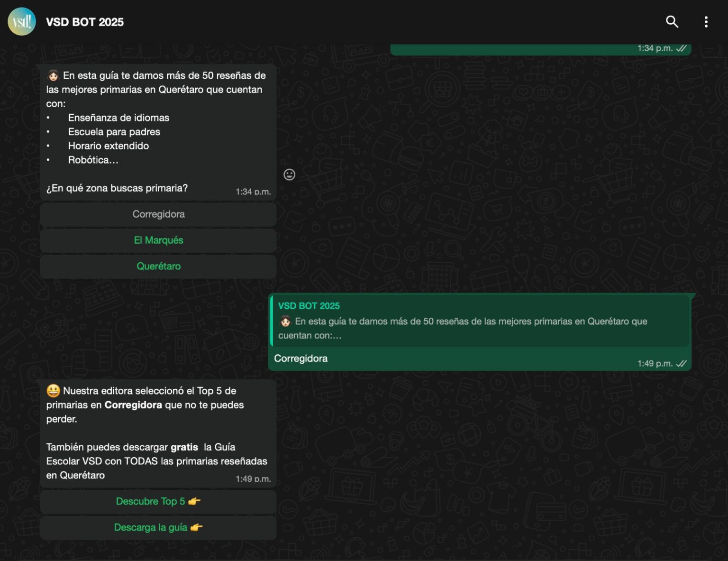Click the bold 'Corregidora' word in Top 5 message
The height and width of the screenshot is (561, 728).
tap(133, 405)
